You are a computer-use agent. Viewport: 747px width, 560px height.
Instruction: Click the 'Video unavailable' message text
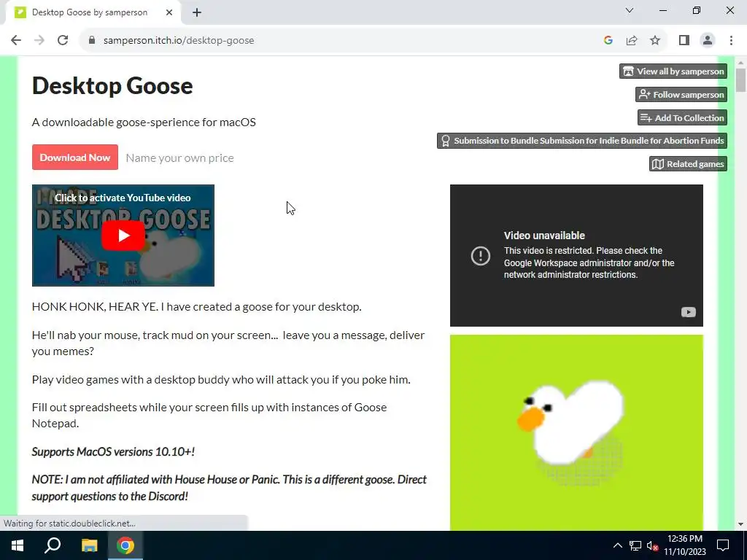(x=544, y=236)
